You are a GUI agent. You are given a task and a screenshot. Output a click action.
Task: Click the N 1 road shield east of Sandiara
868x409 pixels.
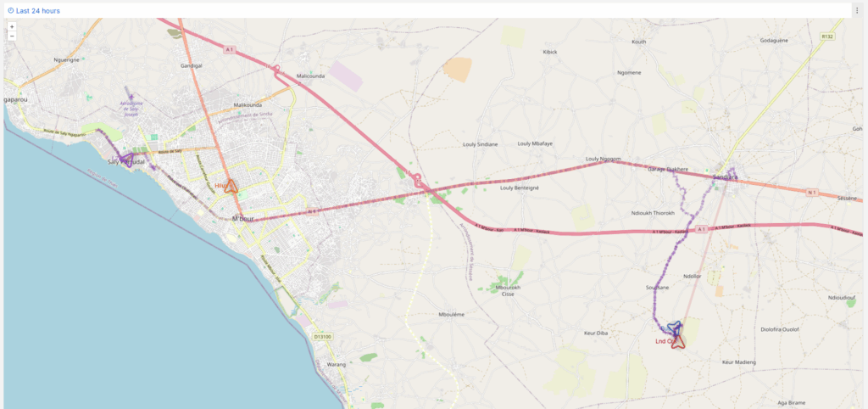point(811,193)
